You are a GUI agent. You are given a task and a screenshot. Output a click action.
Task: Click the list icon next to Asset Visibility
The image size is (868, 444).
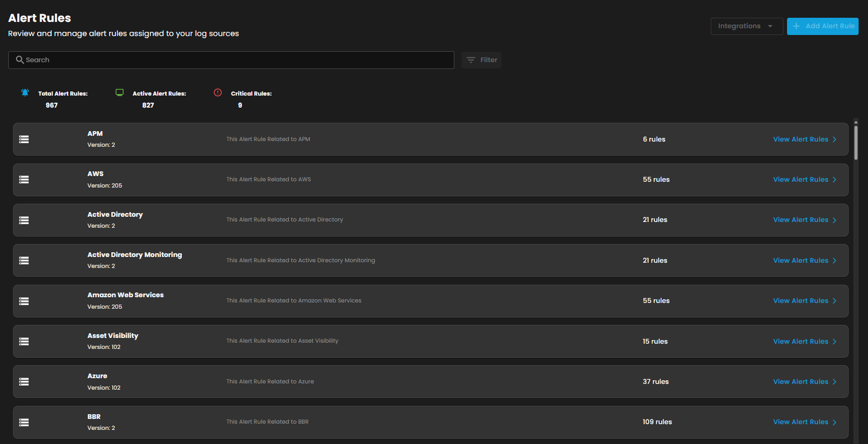(24, 342)
